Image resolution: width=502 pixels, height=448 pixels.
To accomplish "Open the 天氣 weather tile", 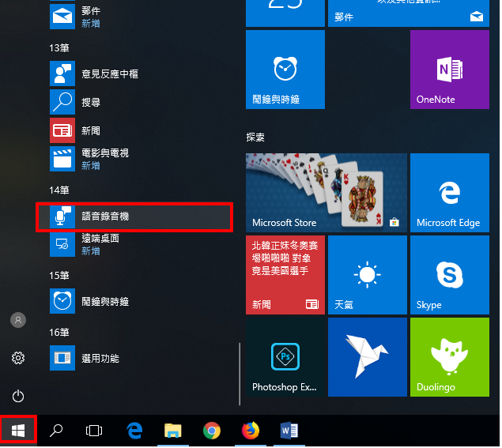I will coord(368,275).
